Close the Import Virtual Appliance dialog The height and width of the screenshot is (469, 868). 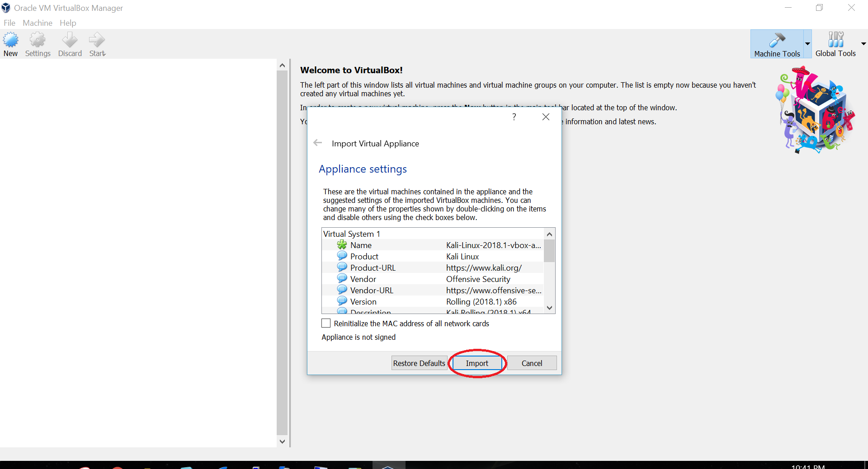pyautogui.click(x=546, y=117)
